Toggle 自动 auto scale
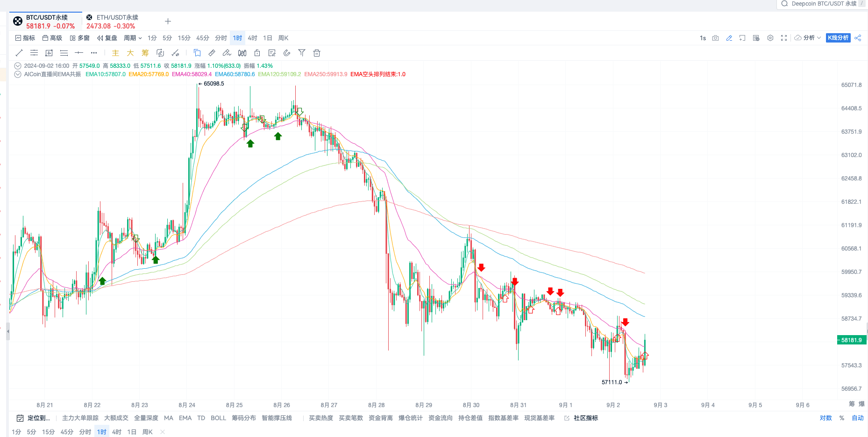The height and width of the screenshot is (437, 868). click(858, 418)
